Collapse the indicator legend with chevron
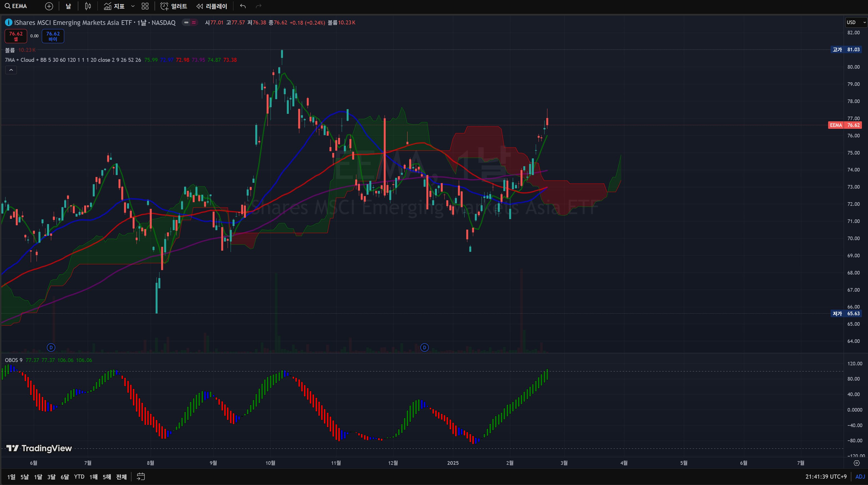This screenshot has width=868, height=485. (x=11, y=70)
